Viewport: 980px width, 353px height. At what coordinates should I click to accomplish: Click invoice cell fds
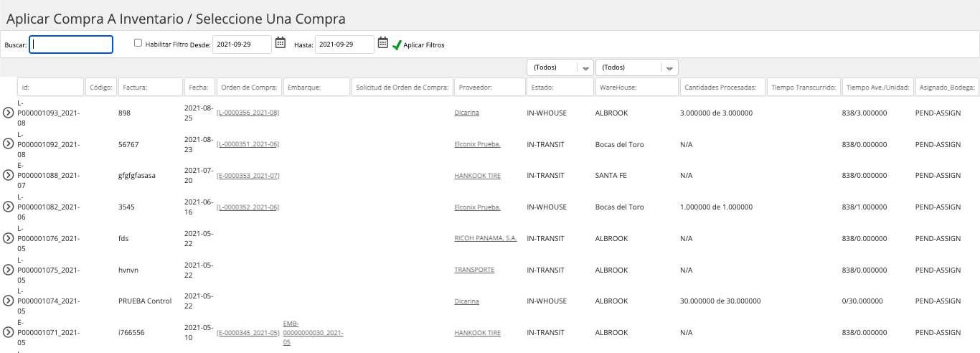[x=124, y=238]
